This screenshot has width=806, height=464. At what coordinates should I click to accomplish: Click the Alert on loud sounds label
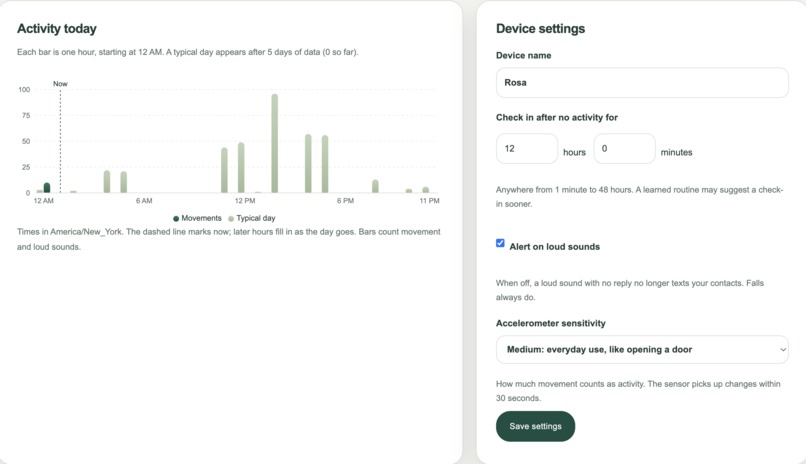tap(555, 247)
